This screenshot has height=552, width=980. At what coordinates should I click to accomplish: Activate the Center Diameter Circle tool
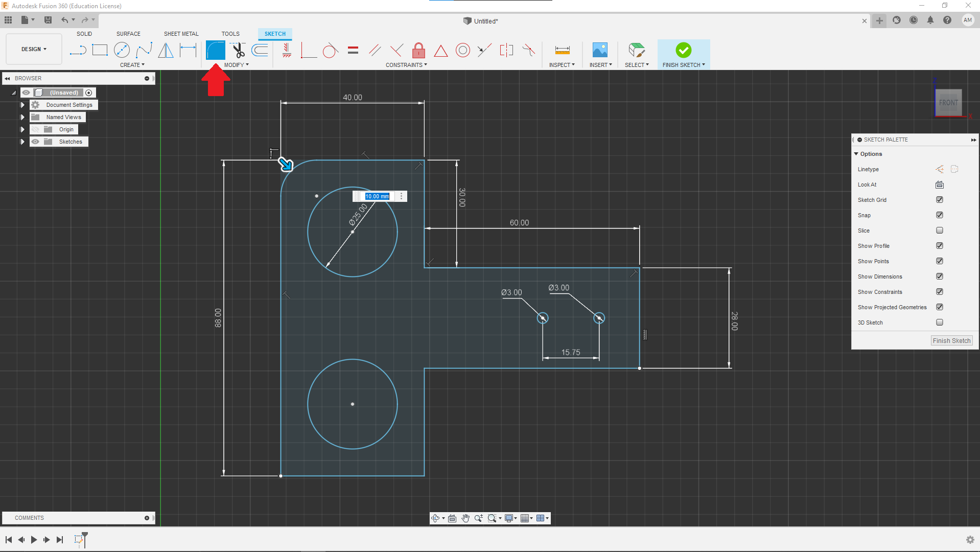click(122, 50)
